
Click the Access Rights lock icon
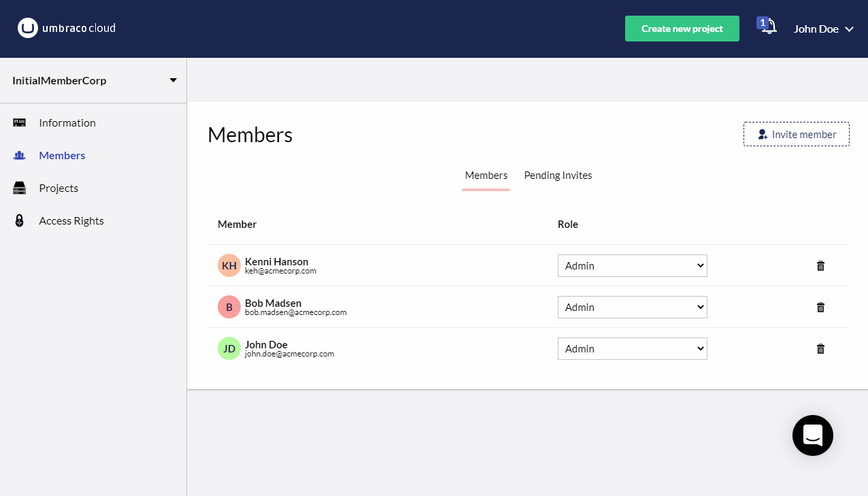click(x=20, y=220)
